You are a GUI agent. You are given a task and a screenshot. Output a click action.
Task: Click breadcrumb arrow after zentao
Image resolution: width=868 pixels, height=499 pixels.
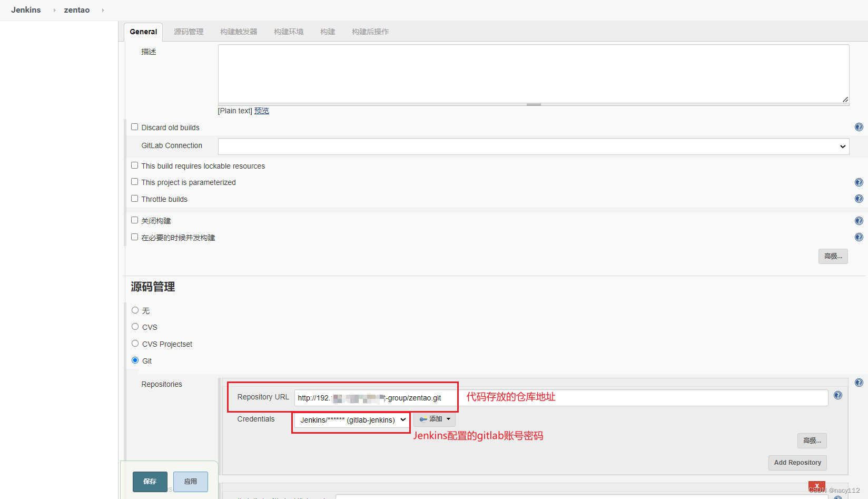(103, 10)
